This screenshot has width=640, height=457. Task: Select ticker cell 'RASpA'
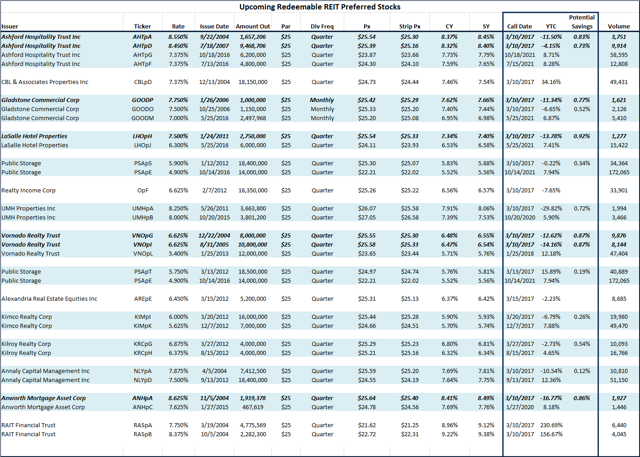coord(142,425)
